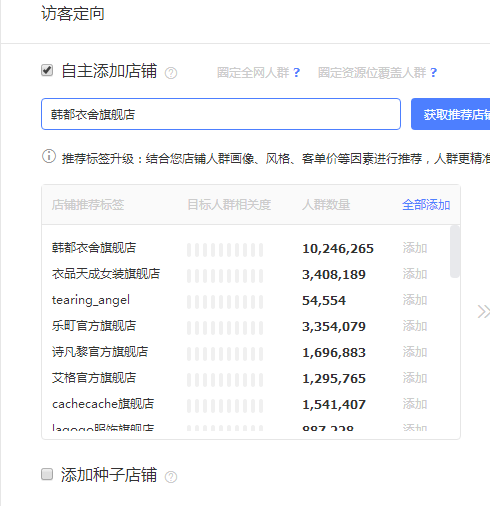Click the 获取推荐店铺 button
The height and width of the screenshot is (506, 490).
click(x=451, y=114)
